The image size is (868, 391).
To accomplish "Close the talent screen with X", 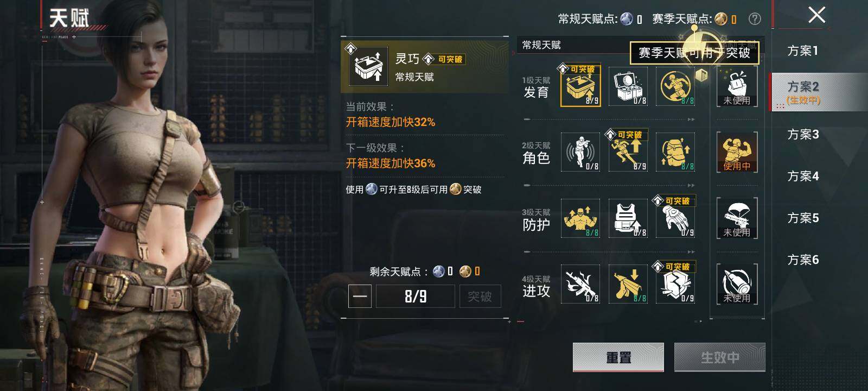I will point(816,15).
